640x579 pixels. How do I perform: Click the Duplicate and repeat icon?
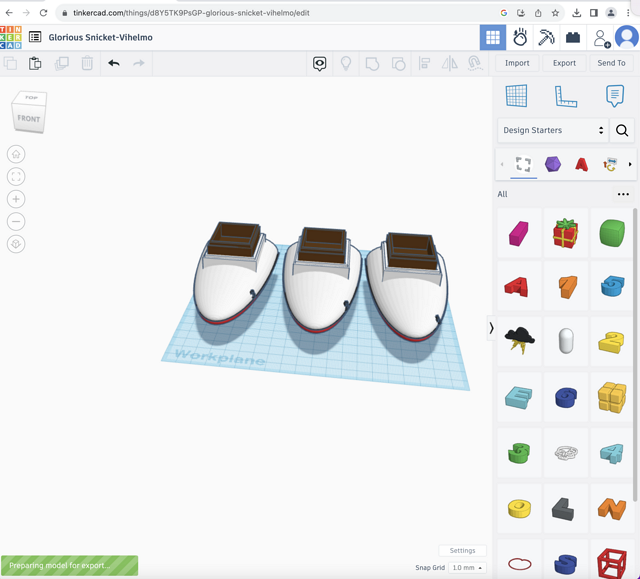(62, 63)
